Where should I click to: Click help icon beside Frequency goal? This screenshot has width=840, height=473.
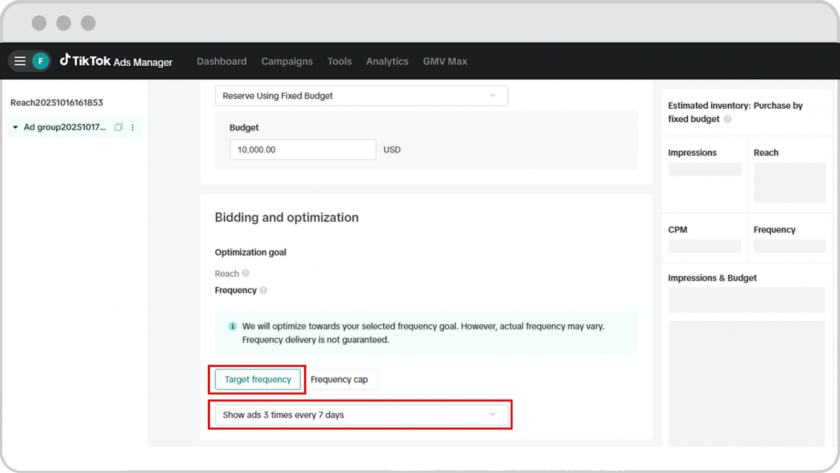(x=264, y=291)
